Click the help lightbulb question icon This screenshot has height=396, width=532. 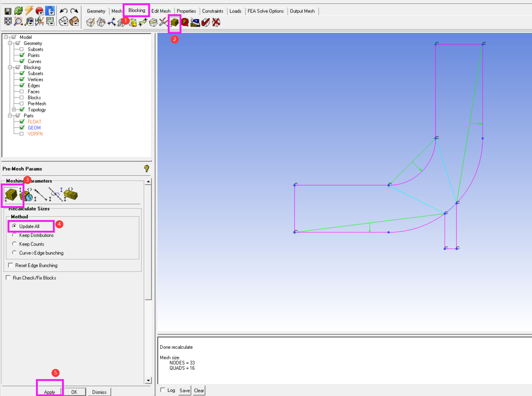click(x=146, y=168)
